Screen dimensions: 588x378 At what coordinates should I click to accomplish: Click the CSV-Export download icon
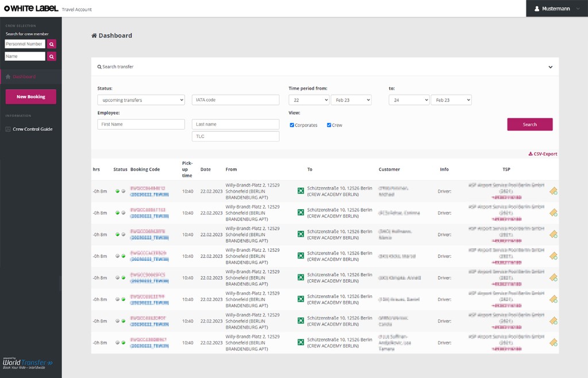530,154
